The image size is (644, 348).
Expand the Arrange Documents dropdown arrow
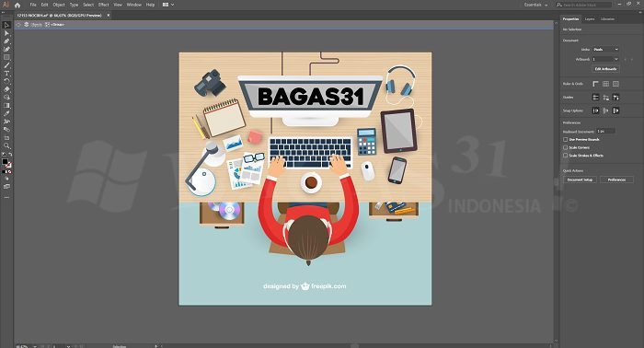click(x=172, y=5)
